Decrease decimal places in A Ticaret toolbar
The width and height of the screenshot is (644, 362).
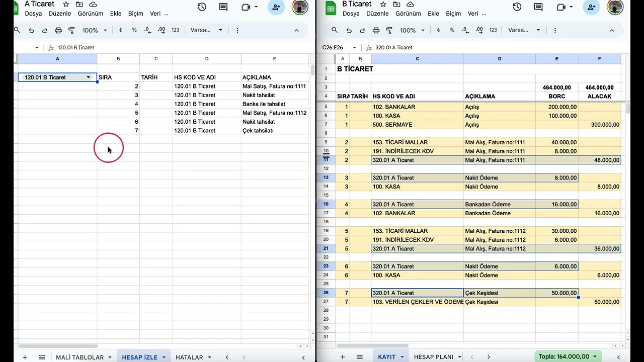(x=148, y=30)
